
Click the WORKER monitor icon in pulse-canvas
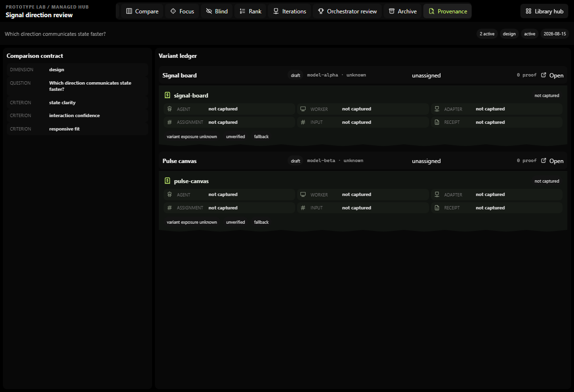[303, 195]
